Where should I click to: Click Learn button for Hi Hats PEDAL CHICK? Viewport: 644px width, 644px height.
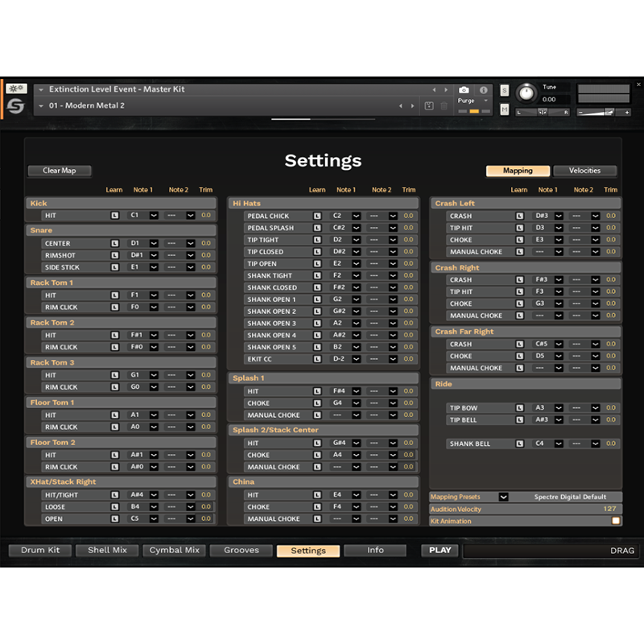[x=317, y=216]
